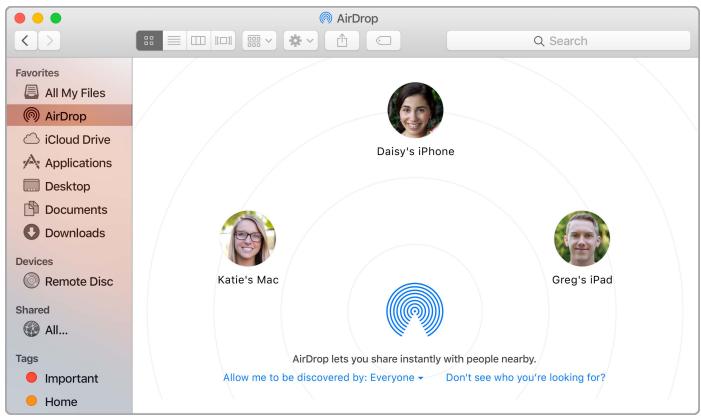The height and width of the screenshot is (417, 701).
Task: Click the Katie's Mac label
Action: point(248,280)
